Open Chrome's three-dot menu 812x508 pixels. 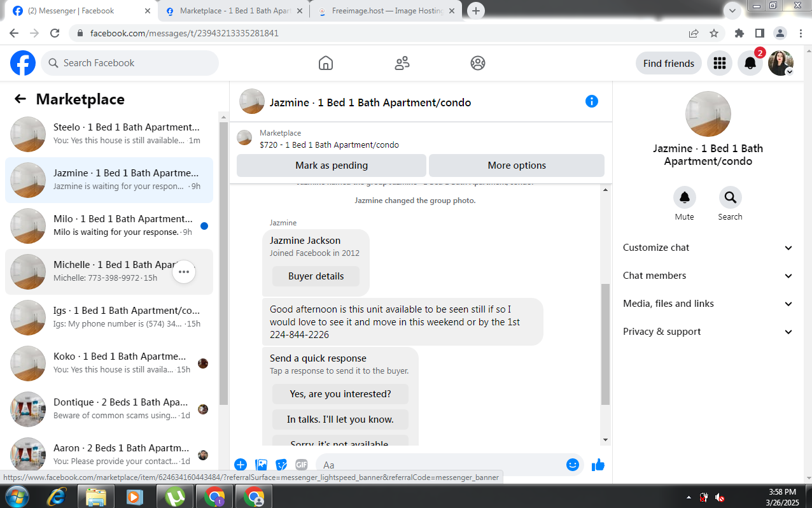[x=801, y=33]
